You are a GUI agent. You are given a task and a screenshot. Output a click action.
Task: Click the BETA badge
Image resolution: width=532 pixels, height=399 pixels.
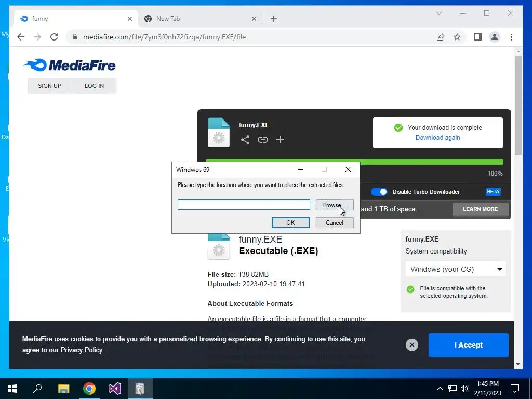(493, 192)
